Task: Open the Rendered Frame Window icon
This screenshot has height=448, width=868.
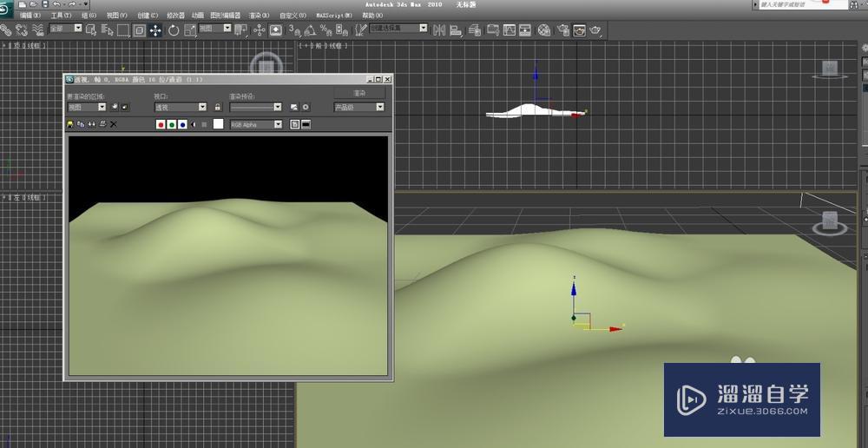Action: pyautogui.click(x=579, y=30)
